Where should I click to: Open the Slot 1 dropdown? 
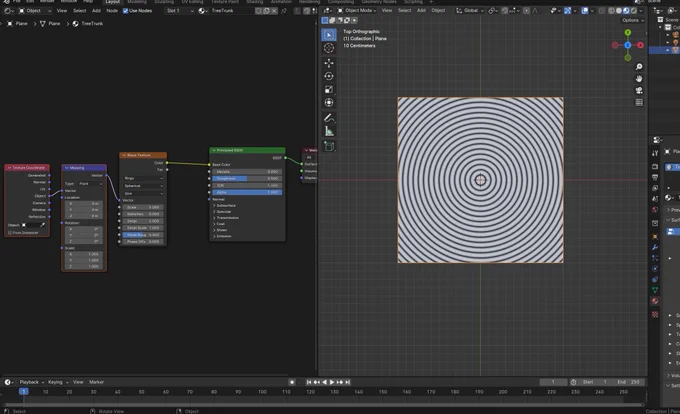[x=180, y=11]
